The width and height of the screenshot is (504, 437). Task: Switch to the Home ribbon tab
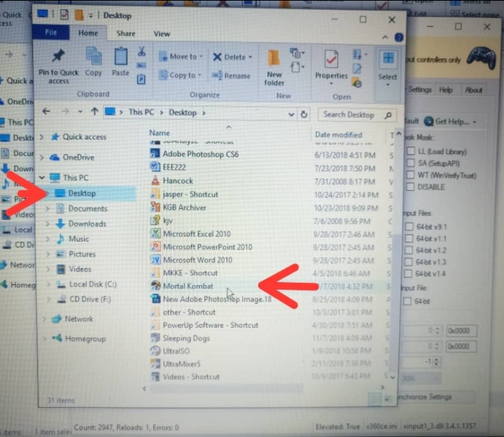point(88,33)
